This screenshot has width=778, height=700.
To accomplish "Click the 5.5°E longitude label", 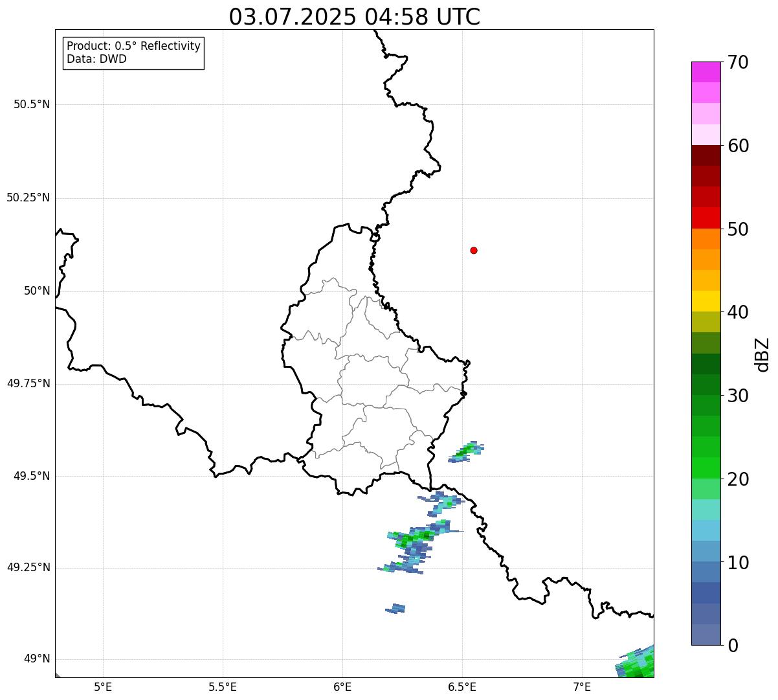I will pyautogui.click(x=223, y=686).
